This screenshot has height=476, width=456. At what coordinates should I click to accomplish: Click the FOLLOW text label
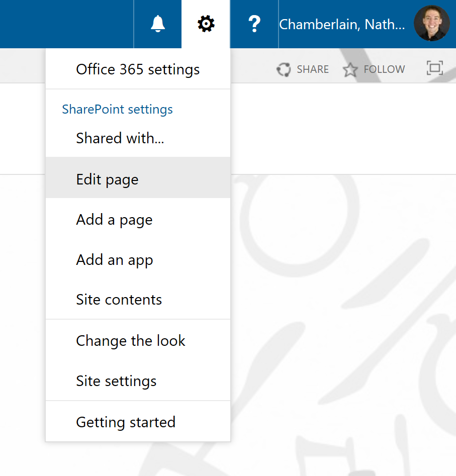point(384,69)
